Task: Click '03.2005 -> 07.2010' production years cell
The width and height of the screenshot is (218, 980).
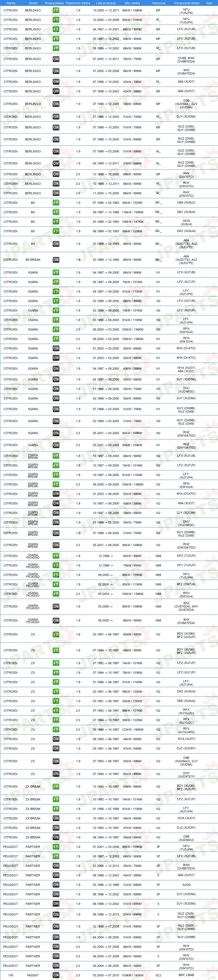Action: point(106,975)
